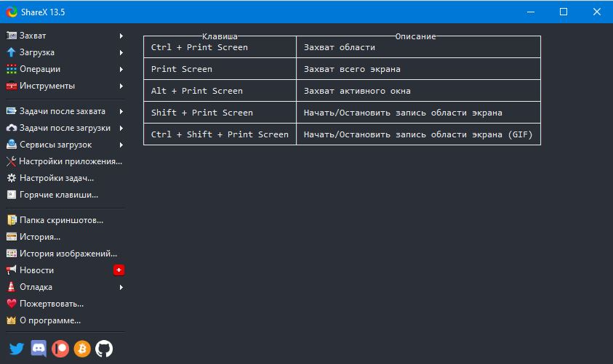Viewport: 613px width, 364px height.
Task: Open the Patreon icon
Action: tap(60, 349)
